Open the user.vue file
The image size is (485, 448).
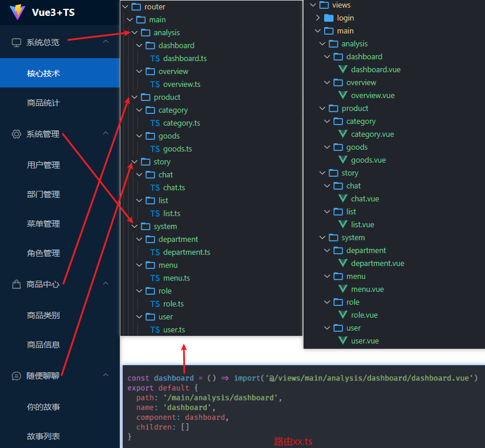tap(365, 341)
